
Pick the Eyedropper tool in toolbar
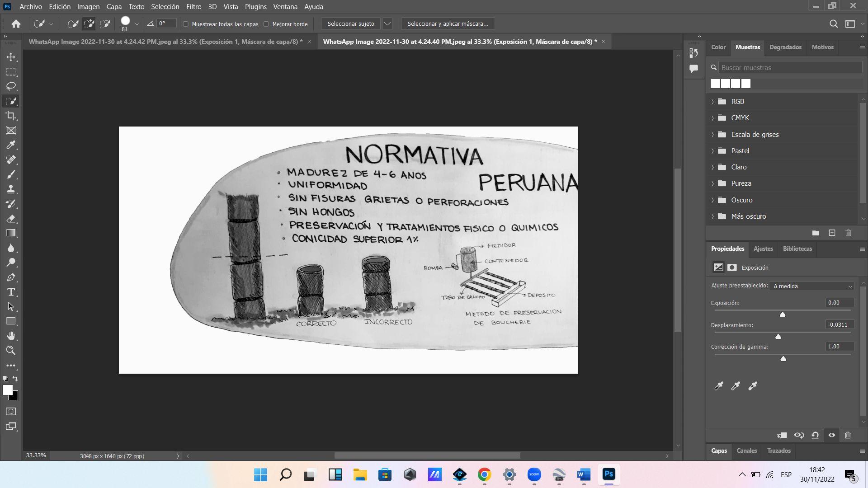point(11,145)
